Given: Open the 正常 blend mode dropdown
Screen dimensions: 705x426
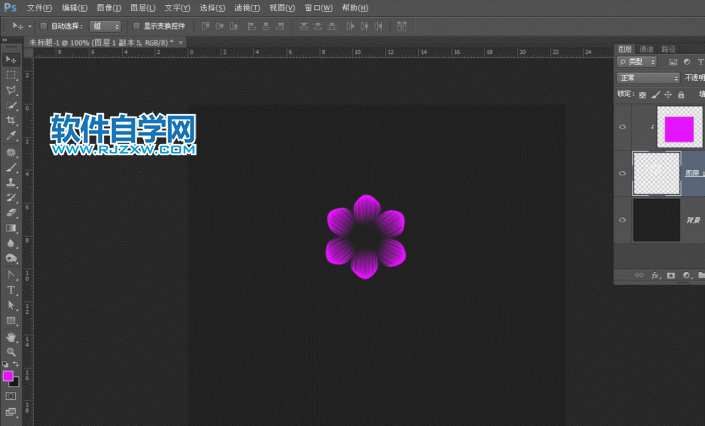Looking at the screenshot, I should coord(648,77).
